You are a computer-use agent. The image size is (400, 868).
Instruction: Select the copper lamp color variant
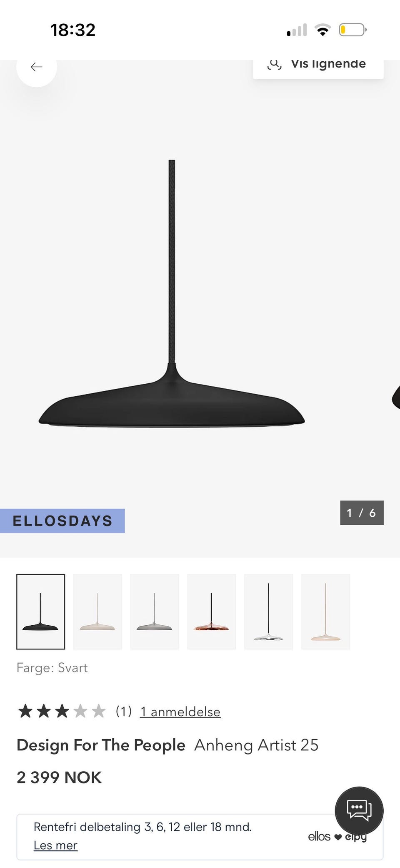[x=212, y=611]
